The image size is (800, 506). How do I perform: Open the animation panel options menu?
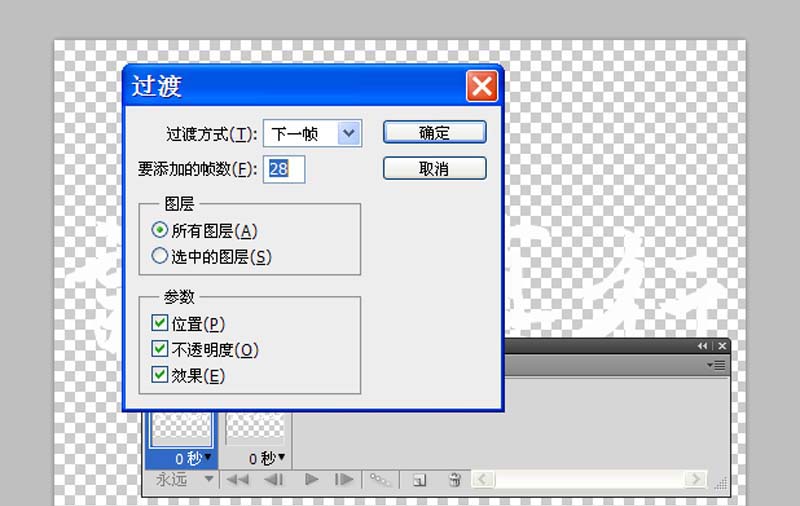click(x=716, y=365)
